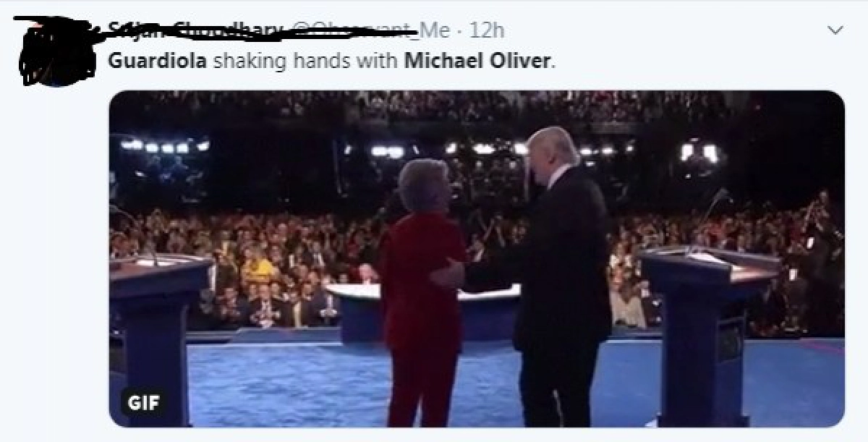Click the words 'shaking hands with'
868x442 pixels.
[305, 61]
